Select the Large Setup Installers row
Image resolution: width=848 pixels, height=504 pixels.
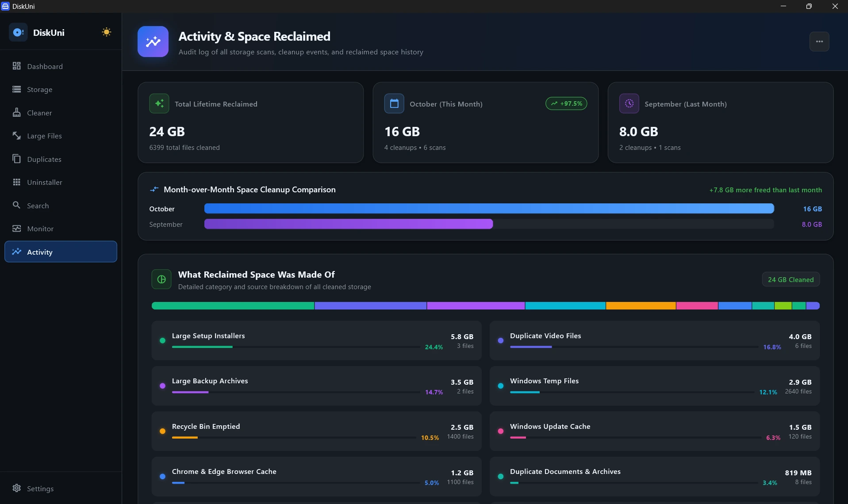coord(316,340)
